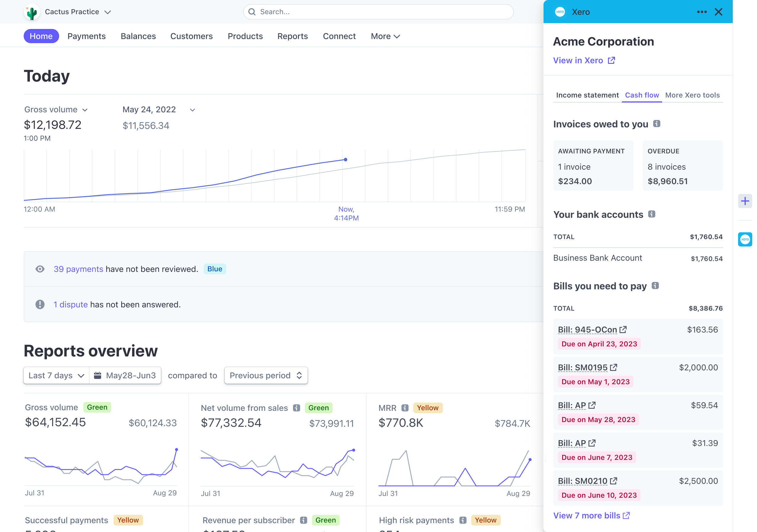Click the Cactus Practice logo
The width and height of the screenshot is (757, 532).
pos(32,12)
